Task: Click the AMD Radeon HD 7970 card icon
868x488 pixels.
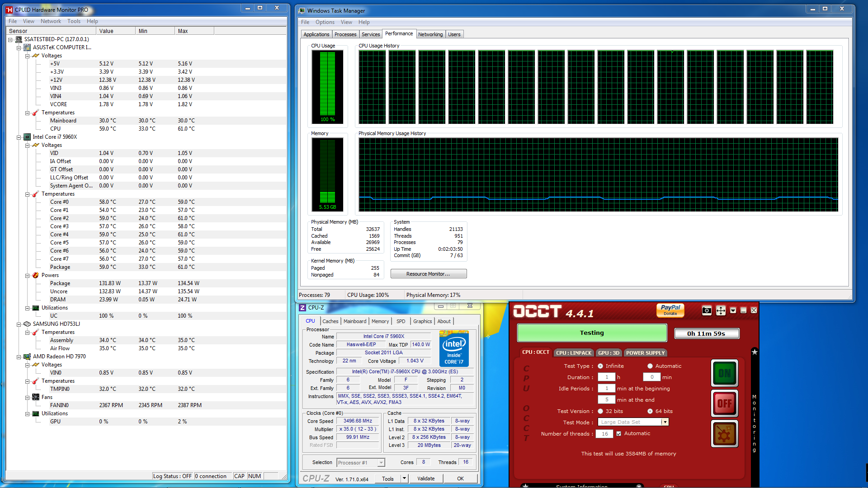Action: click(27, 357)
